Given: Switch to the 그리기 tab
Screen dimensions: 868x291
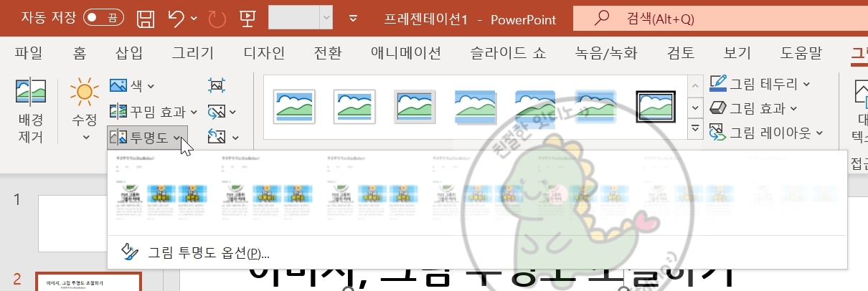Looking at the screenshot, I should (193, 53).
